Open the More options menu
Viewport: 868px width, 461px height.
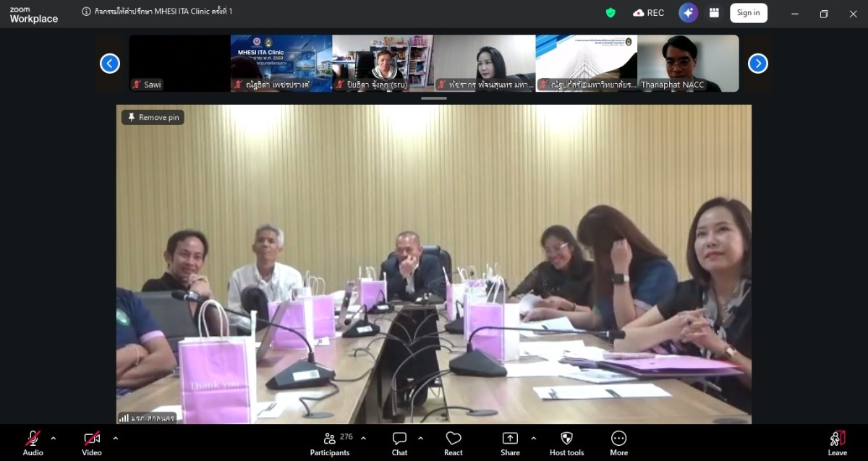coord(618,443)
